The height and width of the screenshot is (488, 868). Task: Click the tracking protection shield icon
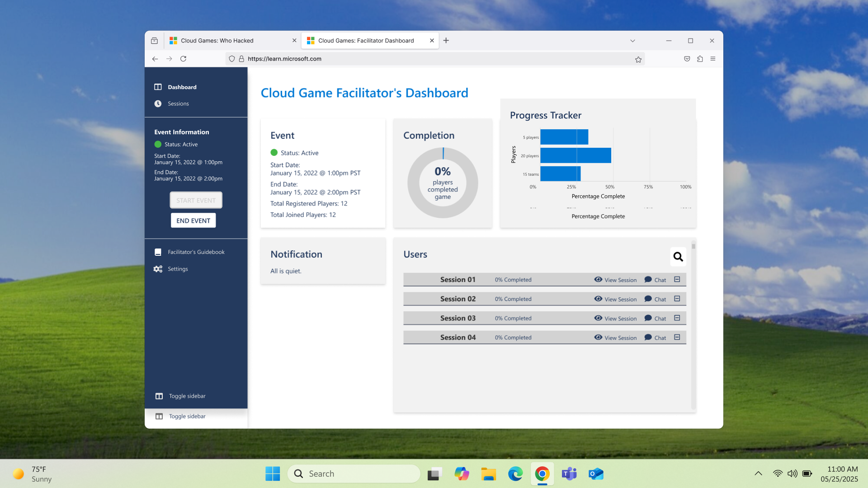(232, 59)
